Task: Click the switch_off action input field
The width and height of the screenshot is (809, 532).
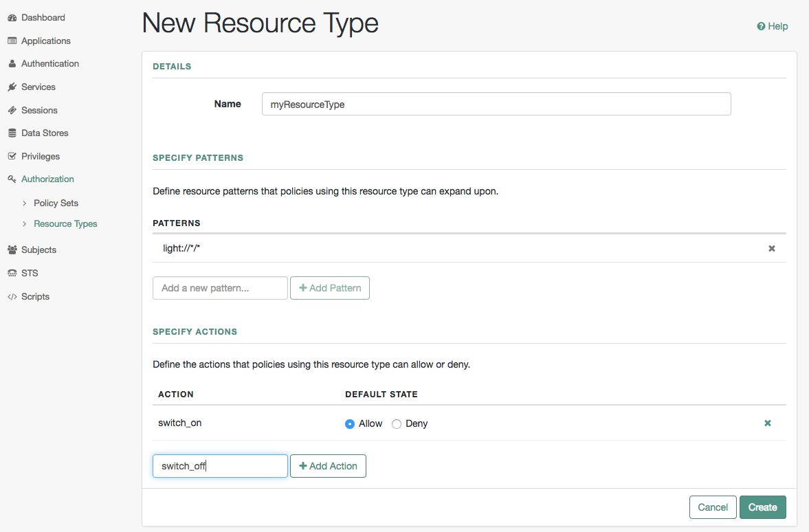Action: 221,466
